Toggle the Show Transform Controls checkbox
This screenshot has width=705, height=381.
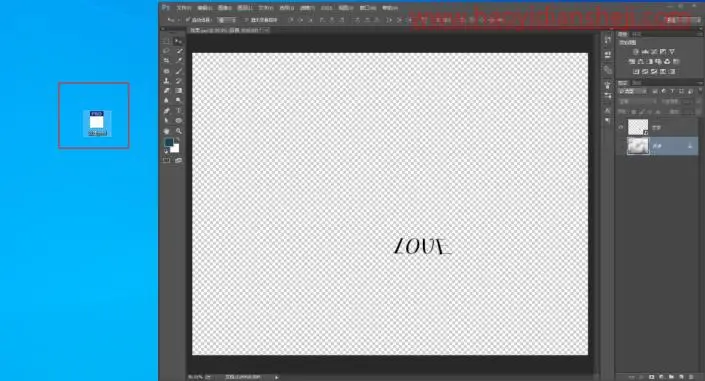(x=246, y=20)
